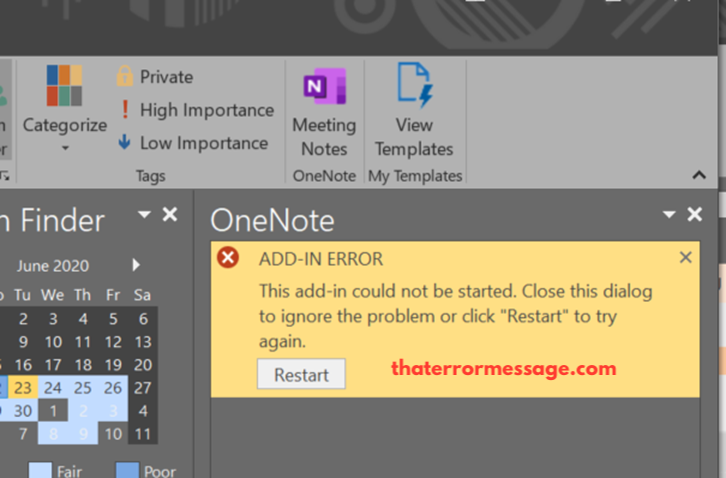Select June 20 in the calendar
Image resolution: width=726 pixels, height=478 pixels.
(x=143, y=365)
